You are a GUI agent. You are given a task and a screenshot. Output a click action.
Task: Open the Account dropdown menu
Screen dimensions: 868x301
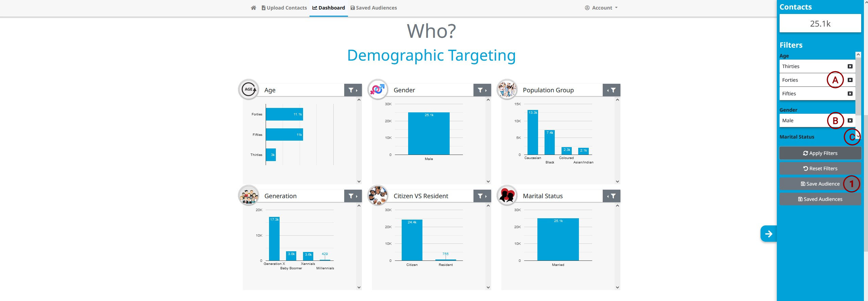601,8
